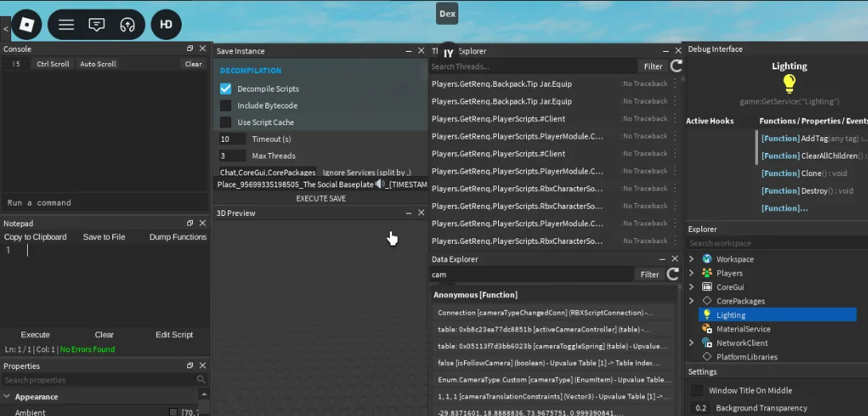Expand the Players tree node
This screenshot has height=416, width=868.
point(691,273)
